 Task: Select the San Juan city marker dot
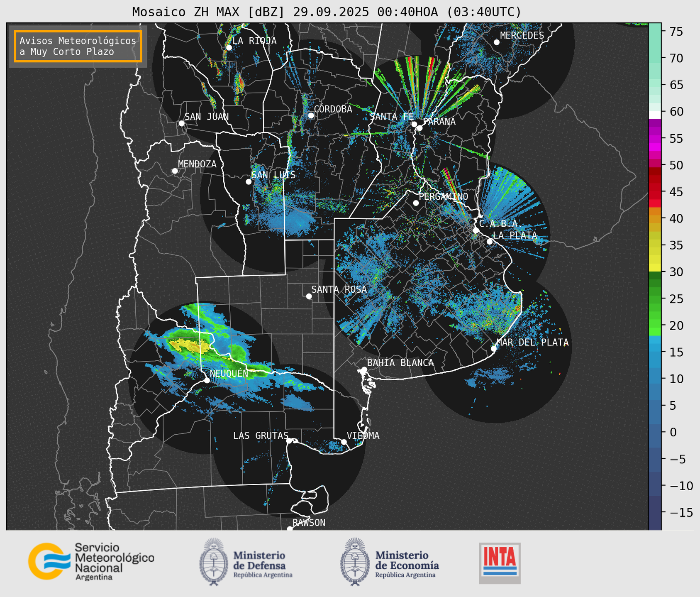click(181, 123)
